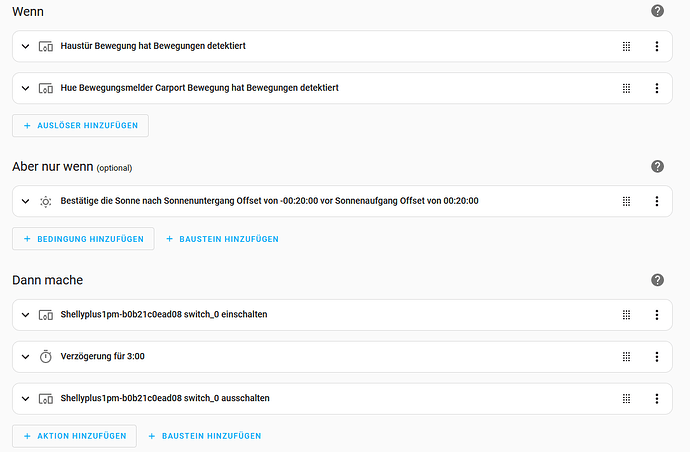The width and height of the screenshot is (690, 452).
Task: Expand the switch_0 ausschalten action
Action: pyautogui.click(x=26, y=398)
